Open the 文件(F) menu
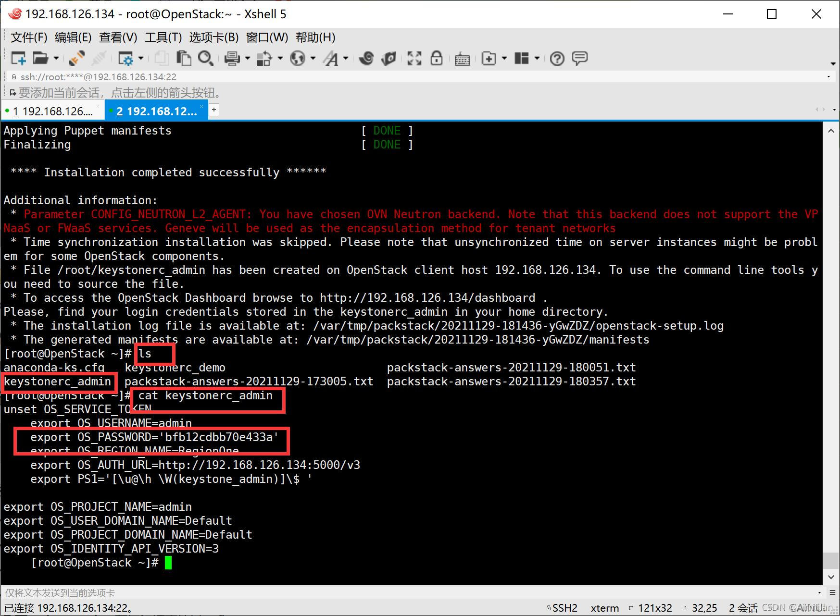Viewport: 840px width, 616px height. coord(29,37)
